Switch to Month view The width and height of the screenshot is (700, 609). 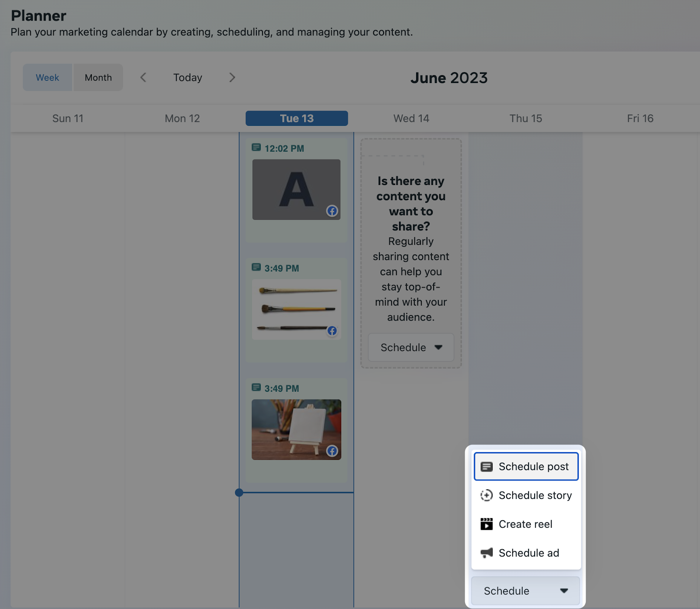[98, 77]
